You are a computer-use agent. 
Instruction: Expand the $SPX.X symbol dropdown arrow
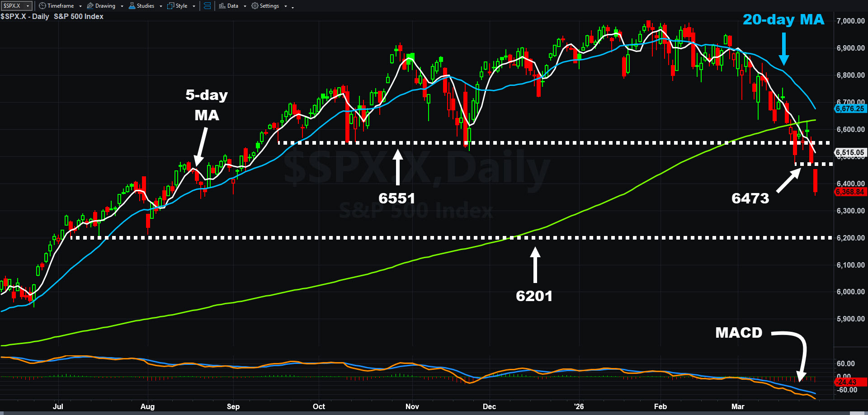28,6
